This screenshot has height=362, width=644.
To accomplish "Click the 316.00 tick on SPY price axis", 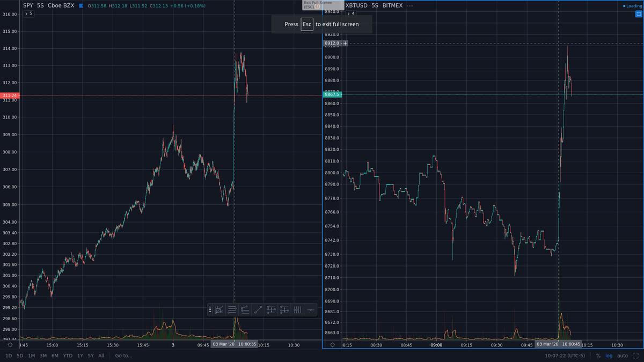I will [11, 14].
